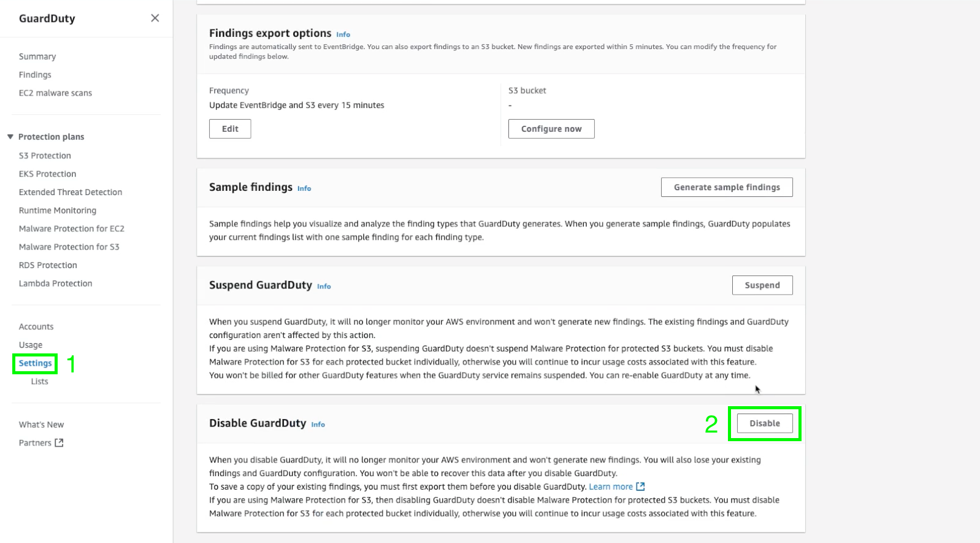Open Info for Sample findings

point(304,188)
